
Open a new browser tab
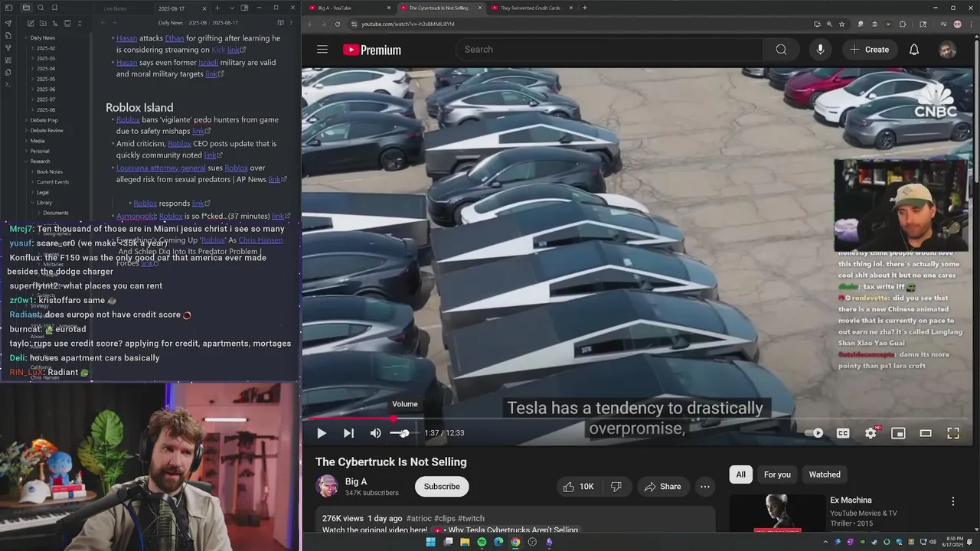pyautogui.click(x=585, y=8)
